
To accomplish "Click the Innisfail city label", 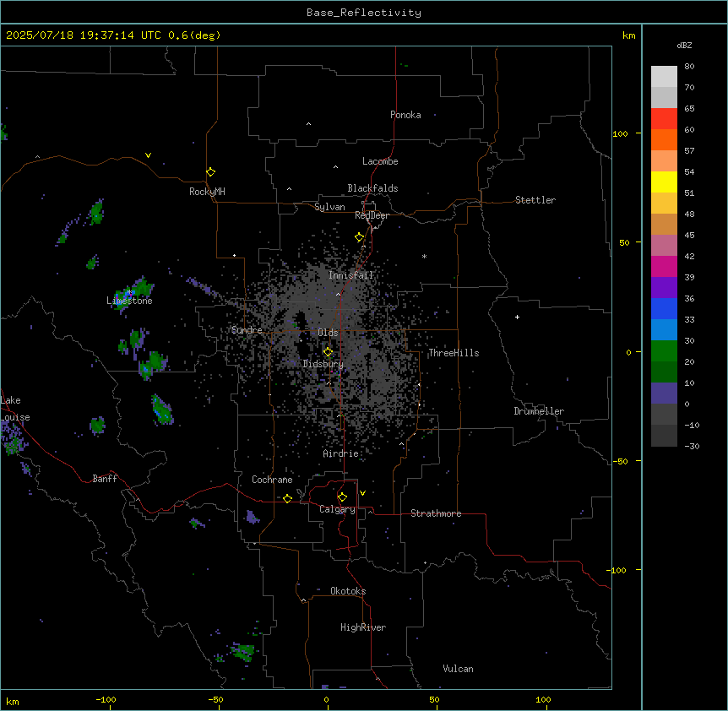I will [x=350, y=275].
